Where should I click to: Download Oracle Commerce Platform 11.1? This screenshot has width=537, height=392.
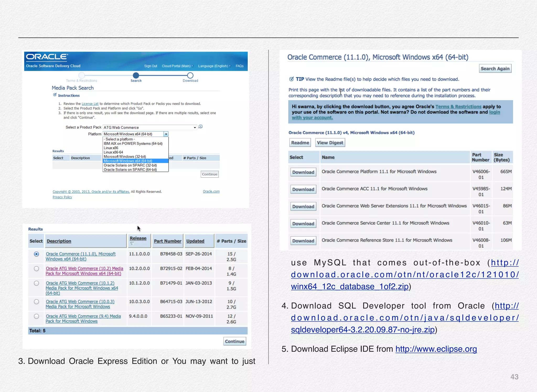[303, 172]
